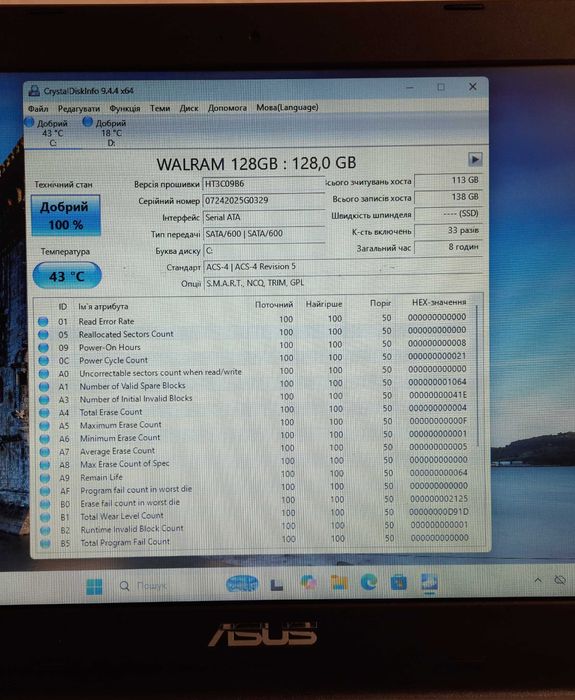Click the 138 GB host writes value

448,197
